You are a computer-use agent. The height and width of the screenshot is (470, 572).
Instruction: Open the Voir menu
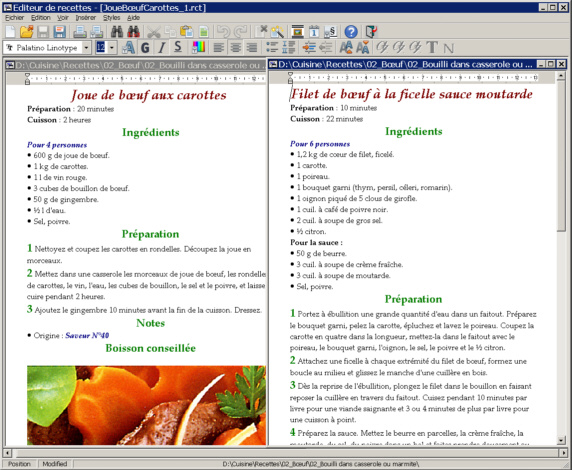tap(63, 18)
